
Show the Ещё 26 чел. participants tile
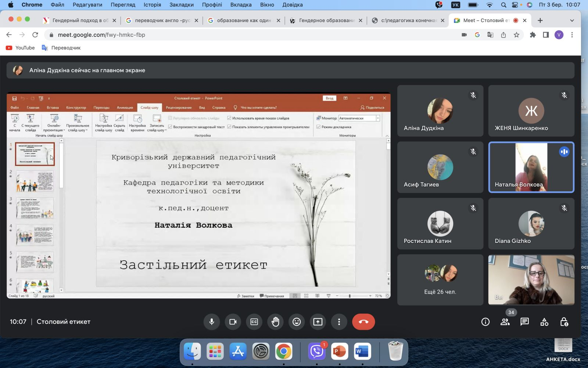click(440, 280)
